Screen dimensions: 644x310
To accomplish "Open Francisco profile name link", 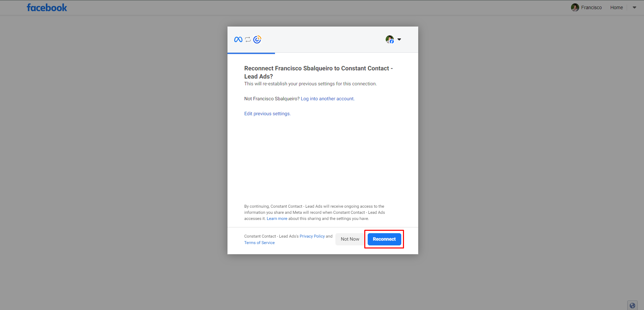I will 591,7.
